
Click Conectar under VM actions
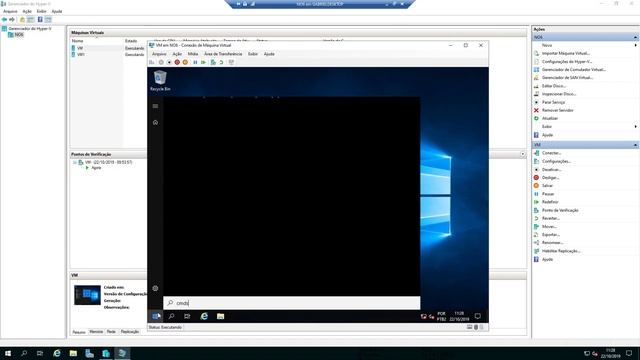[x=551, y=153]
